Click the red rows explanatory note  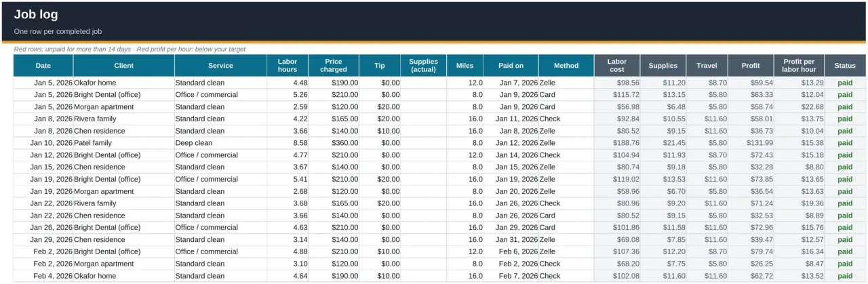130,49
